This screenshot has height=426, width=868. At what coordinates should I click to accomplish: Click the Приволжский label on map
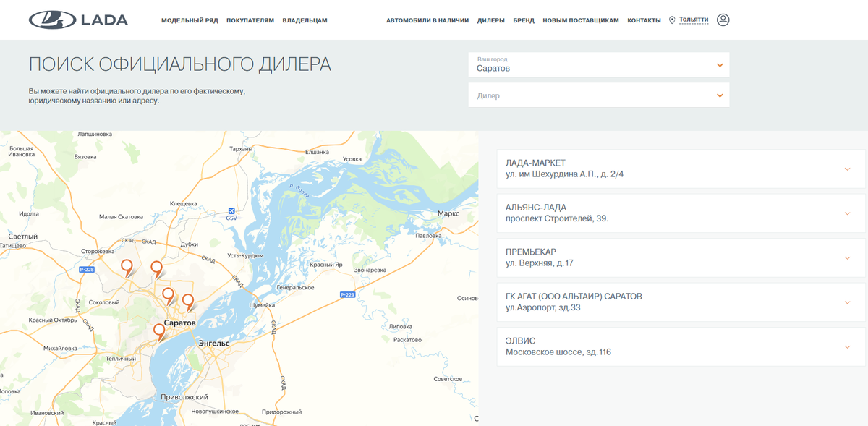click(184, 397)
